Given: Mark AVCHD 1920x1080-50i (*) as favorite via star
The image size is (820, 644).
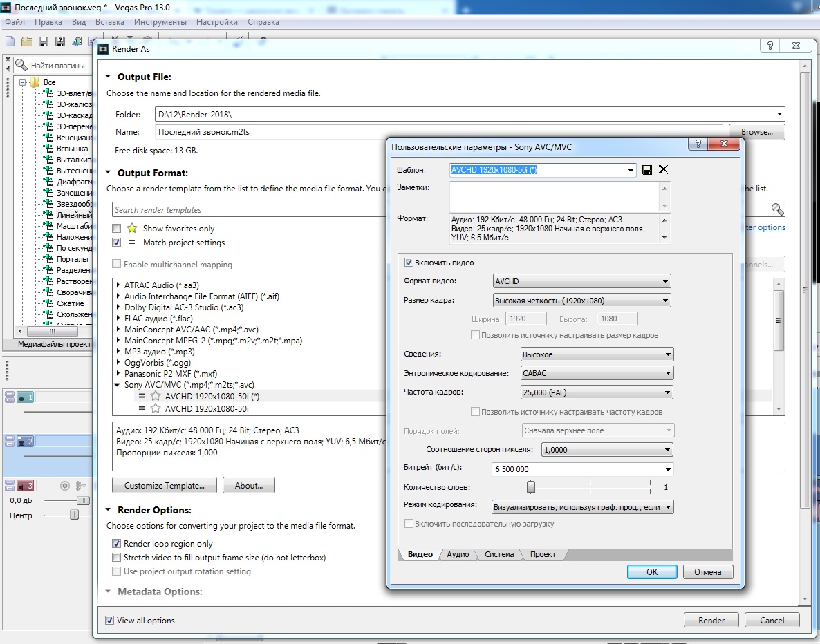Looking at the screenshot, I should [156, 397].
